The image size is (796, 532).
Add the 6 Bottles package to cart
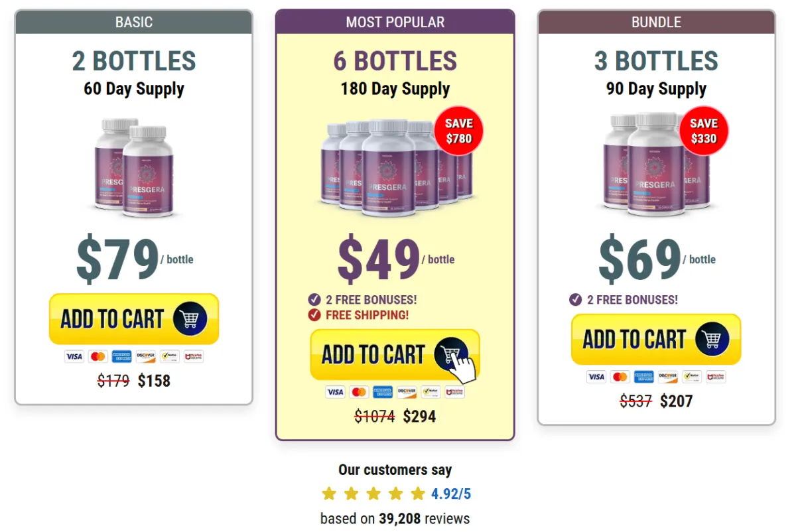395,355
